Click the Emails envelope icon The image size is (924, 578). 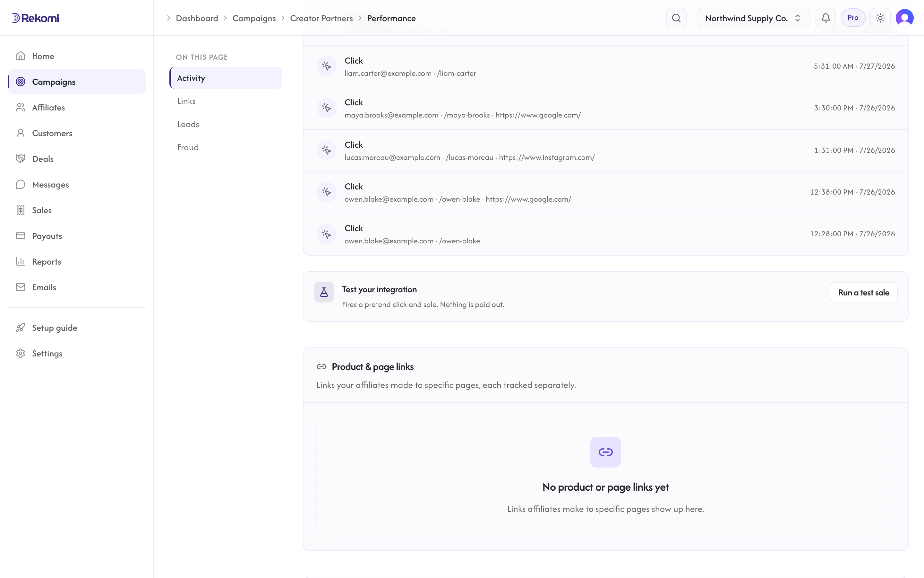click(x=21, y=287)
